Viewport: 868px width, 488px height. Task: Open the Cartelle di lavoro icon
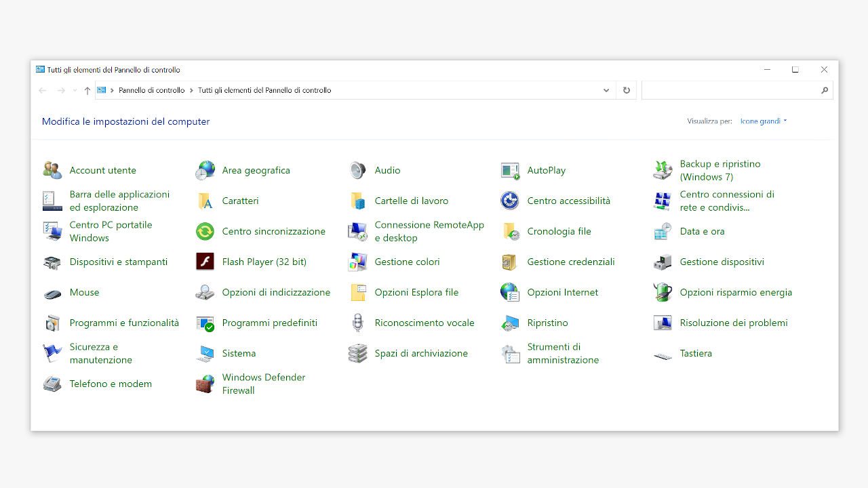pos(357,201)
